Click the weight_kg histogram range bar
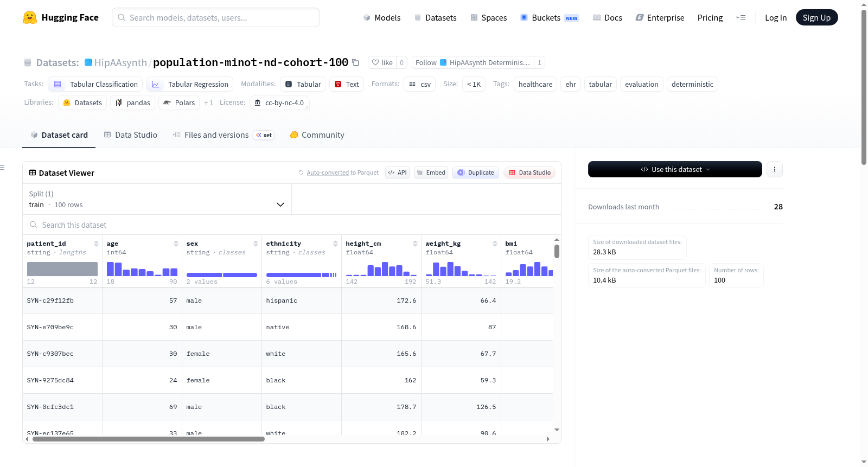Viewport: 868px width, 467px height. (x=461, y=269)
